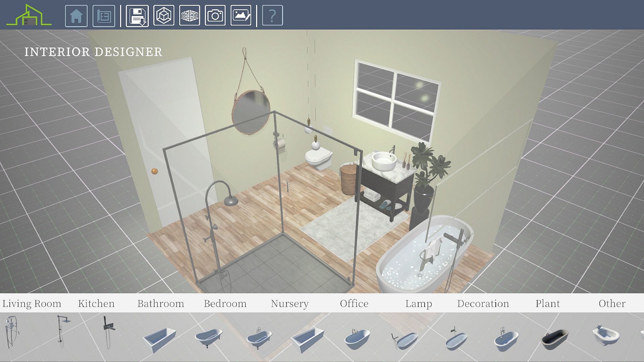Go to the Bedroom furniture category
This screenshot has height=362, width=644.
pos(225,304)
